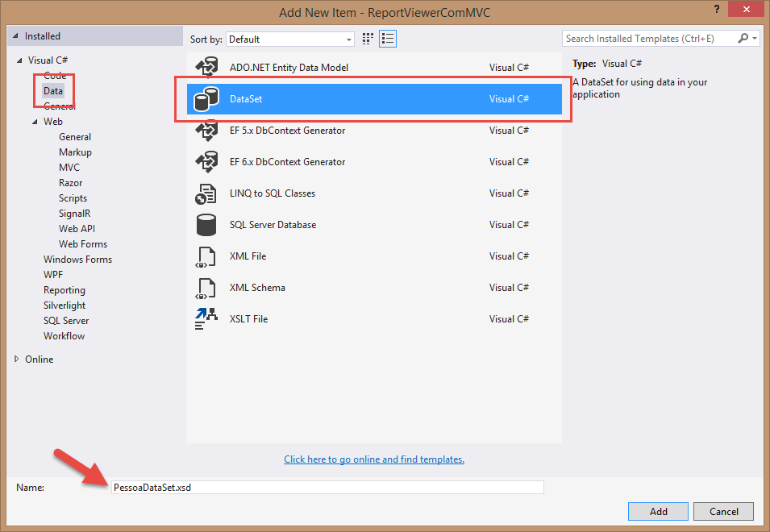Select the XML Schema icon

pyautogui.click(x=206, y=288)
